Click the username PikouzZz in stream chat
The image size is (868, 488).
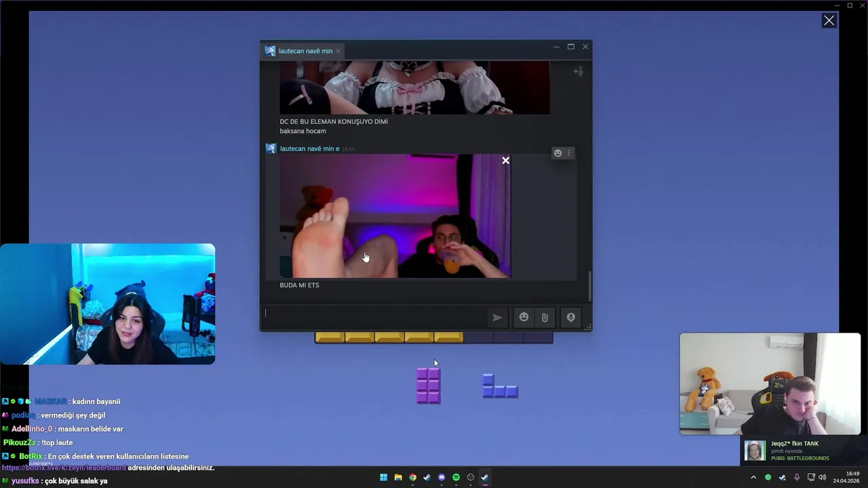[x=21, y=443]
